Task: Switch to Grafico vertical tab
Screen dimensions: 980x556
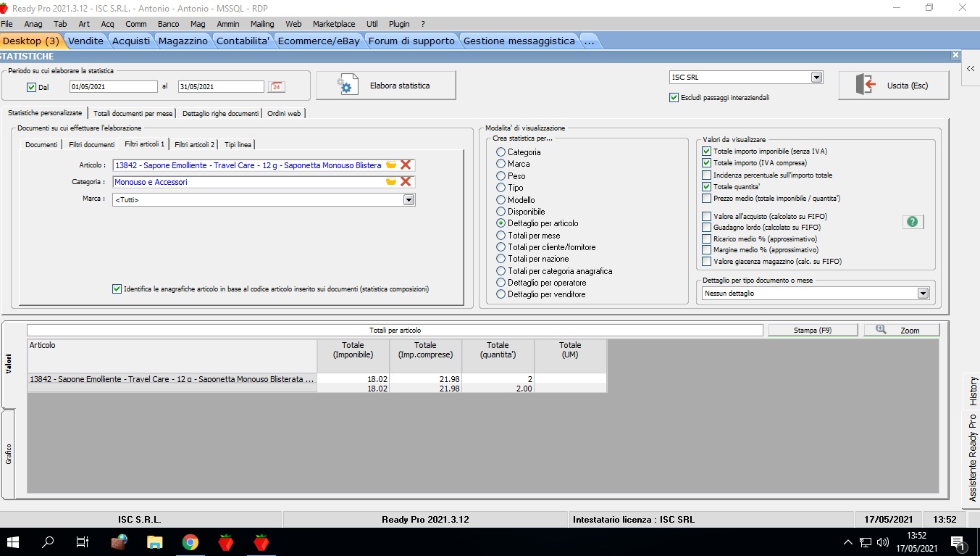Action: (x=8, y=454)
